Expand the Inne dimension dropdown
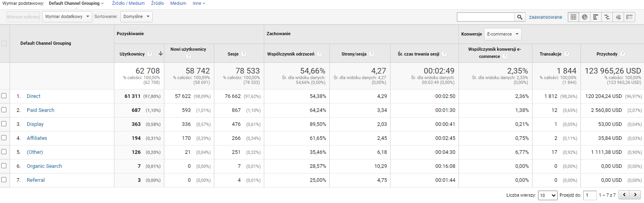Image resolution: width=644 pixels, height=203 pixels. point(199,3)
